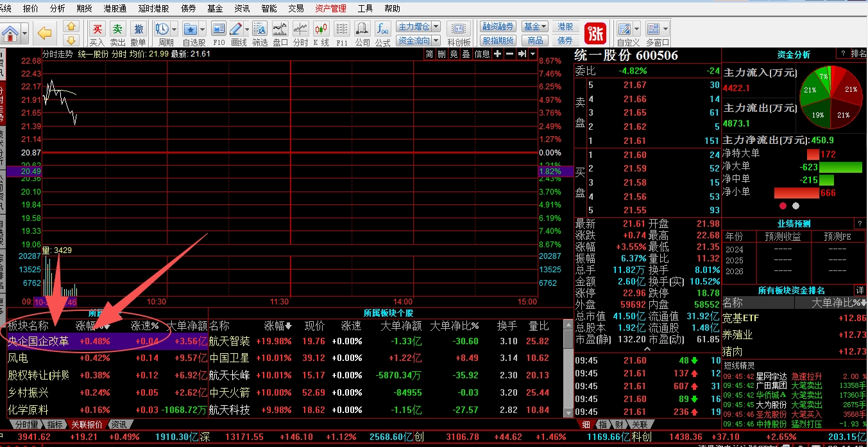The width and height of the screenshot is (868, 447).
Task: Sort by the 涨速% column header
Action: (x=145, y=326)
